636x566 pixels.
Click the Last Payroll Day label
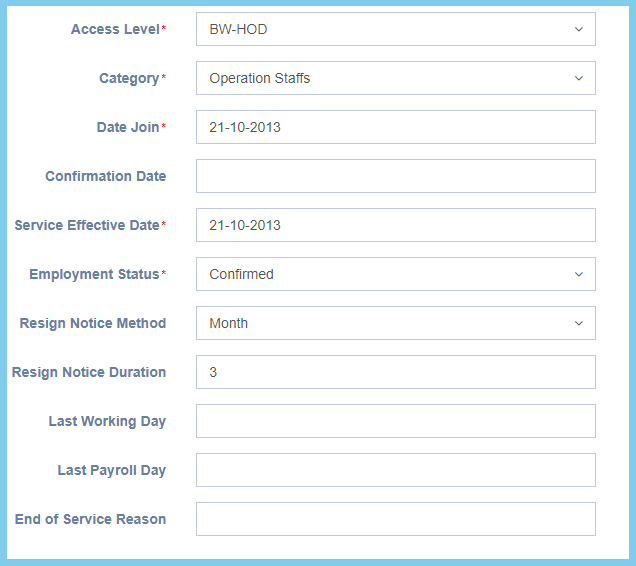tap(112, 470)
